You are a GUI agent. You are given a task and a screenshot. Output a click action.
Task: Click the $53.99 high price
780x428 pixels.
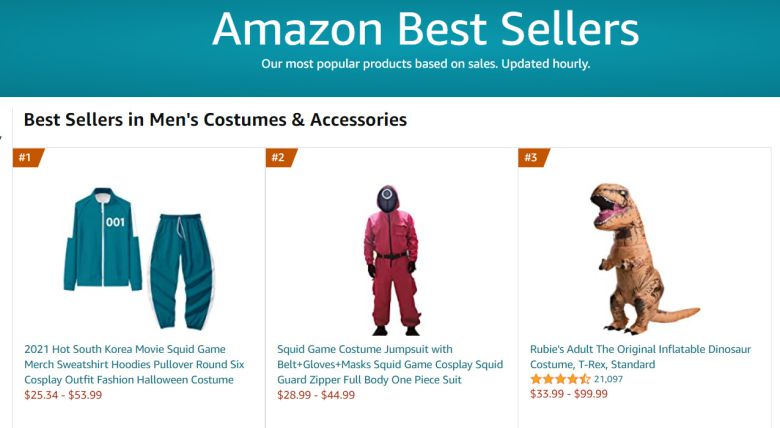tap(84, 395)
